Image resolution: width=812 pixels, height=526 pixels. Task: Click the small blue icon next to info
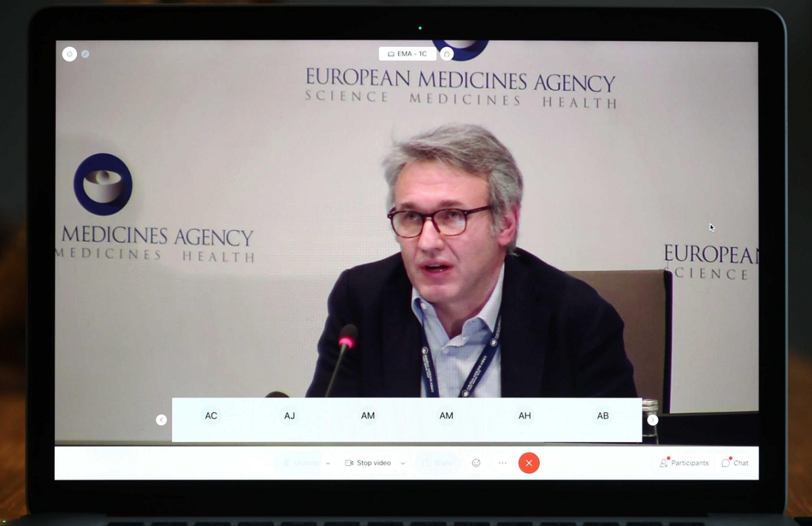click(x=85, y=54)
